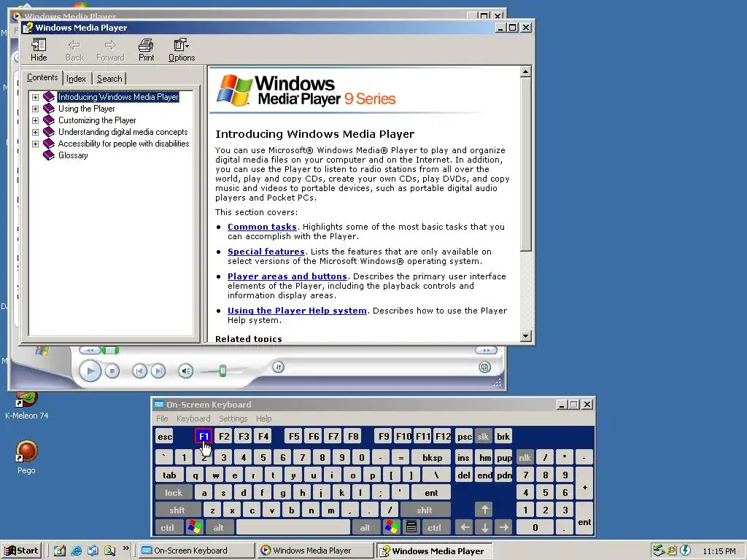The height and width of the screenshot is (560, 747).
Task: Click the Forward toolbar button
Action: (110, 50)
